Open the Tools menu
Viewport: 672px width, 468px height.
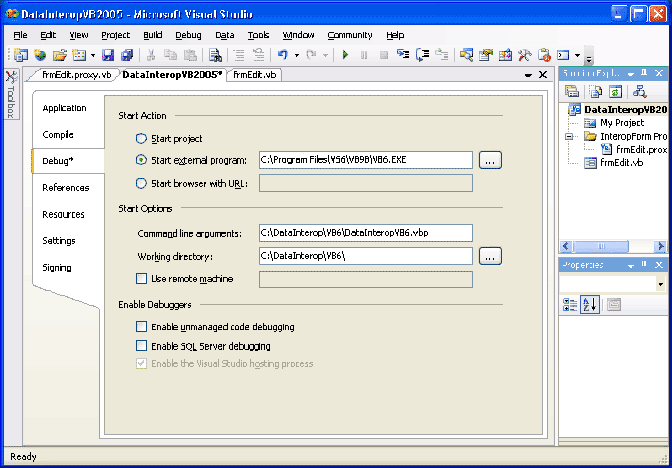258,35
